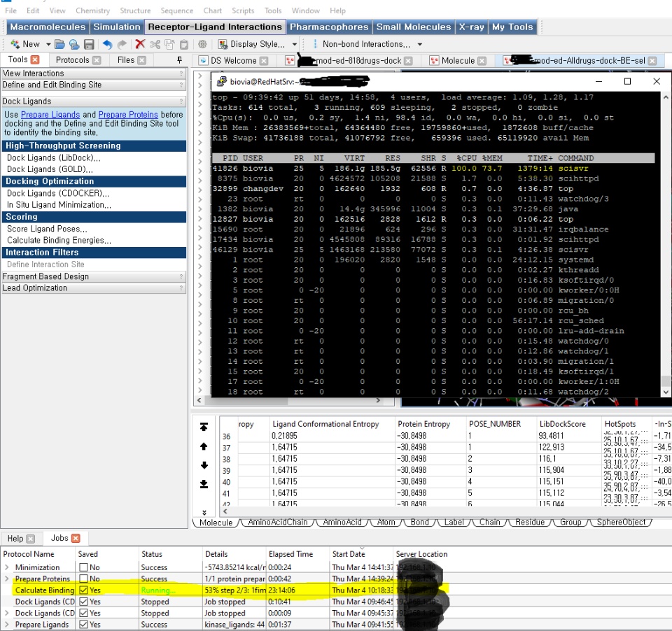This screenshot has width=672, height=631.
Task: Close the Tools panel tab
Action: 35,59
